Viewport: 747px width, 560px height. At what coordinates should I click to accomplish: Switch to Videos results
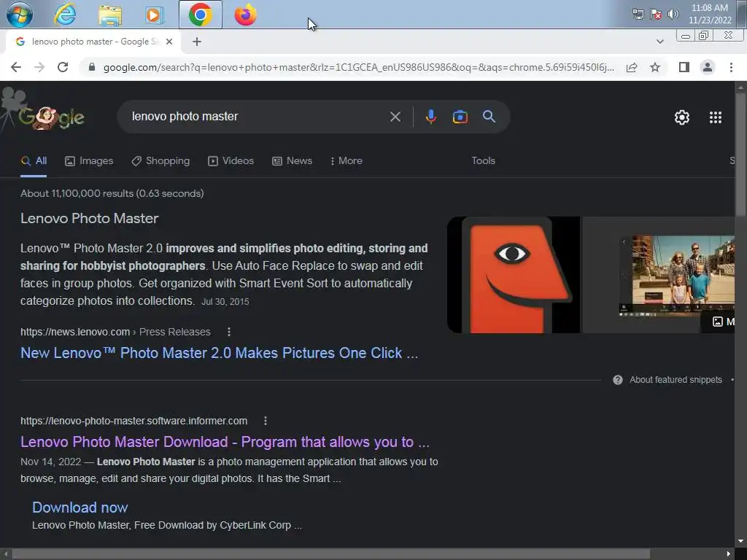pyautogui.click(x=231, y=161)
